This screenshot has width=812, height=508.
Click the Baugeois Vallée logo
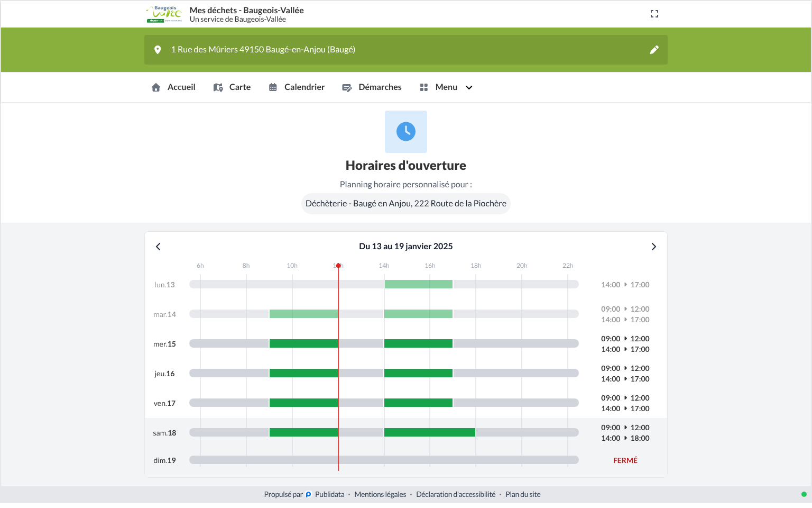(164, 14)
